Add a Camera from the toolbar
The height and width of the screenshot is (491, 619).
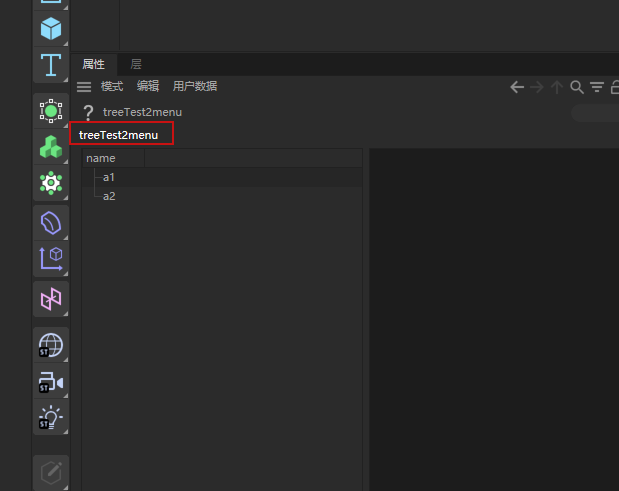pos(51,382)
